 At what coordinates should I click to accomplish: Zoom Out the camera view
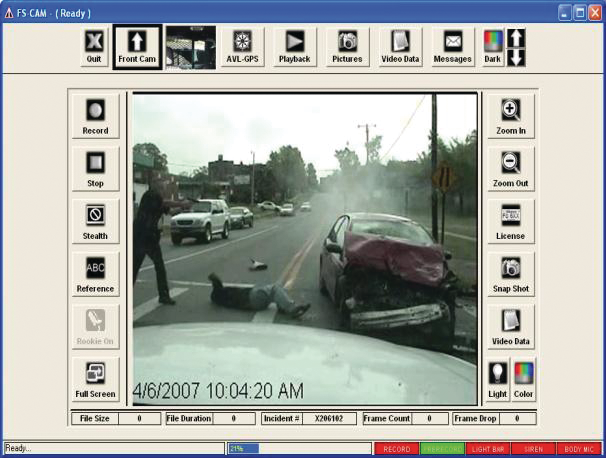click(511, 168)
